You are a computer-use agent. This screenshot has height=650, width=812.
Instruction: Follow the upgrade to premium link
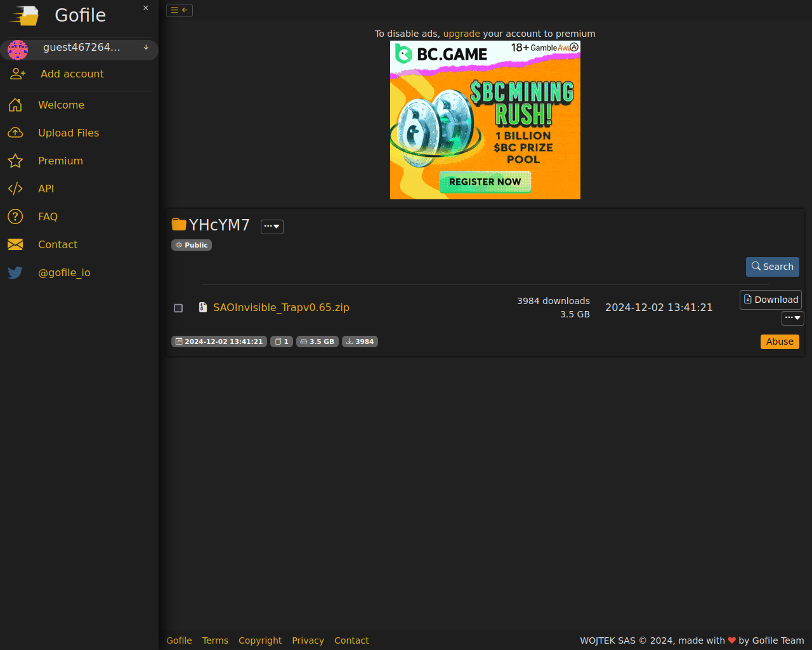point(461,34)
